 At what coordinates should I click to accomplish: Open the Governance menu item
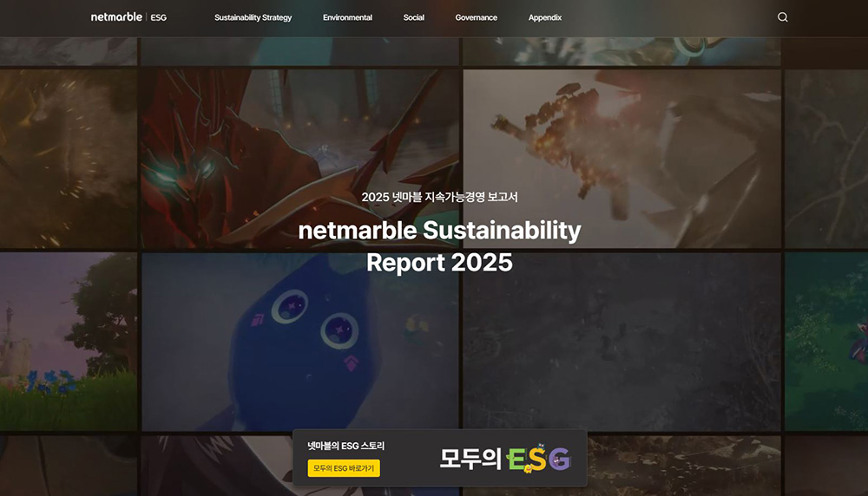coord(476,17)
